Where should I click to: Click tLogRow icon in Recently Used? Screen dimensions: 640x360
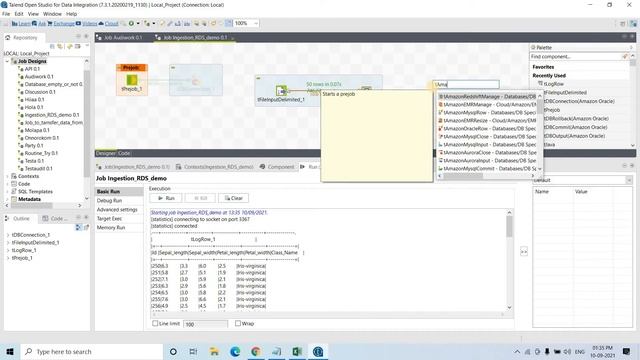point(540,84)
